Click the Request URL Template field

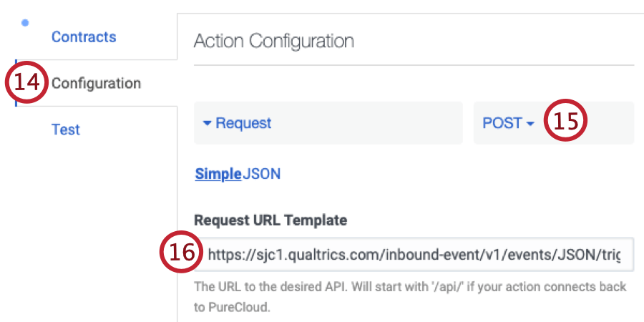click(415, 254)
